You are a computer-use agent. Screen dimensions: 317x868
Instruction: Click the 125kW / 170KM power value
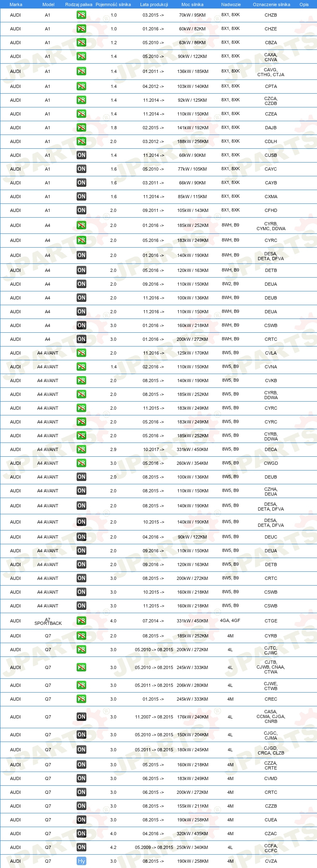click(x=193, y=353)
